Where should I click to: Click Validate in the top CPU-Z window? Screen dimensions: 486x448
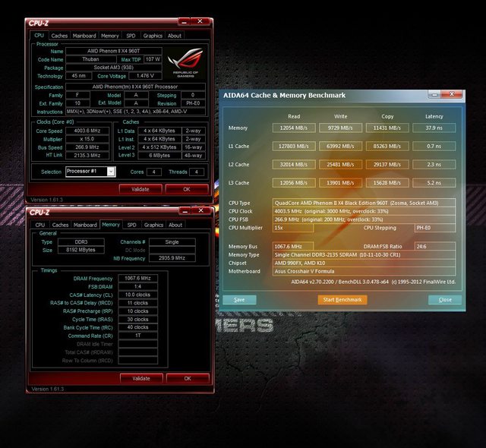pyautogui.click(x=140, y=189)
